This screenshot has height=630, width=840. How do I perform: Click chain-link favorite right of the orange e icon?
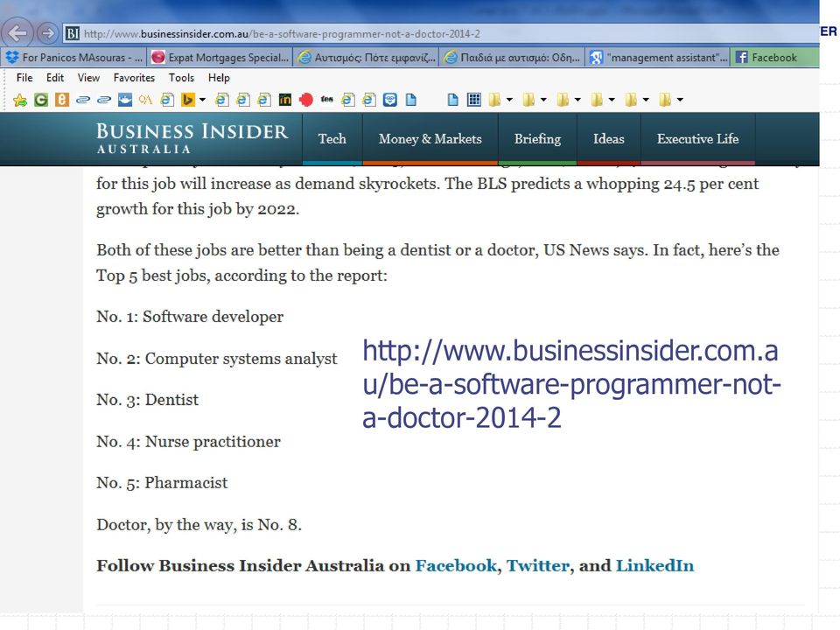[82, 100]
